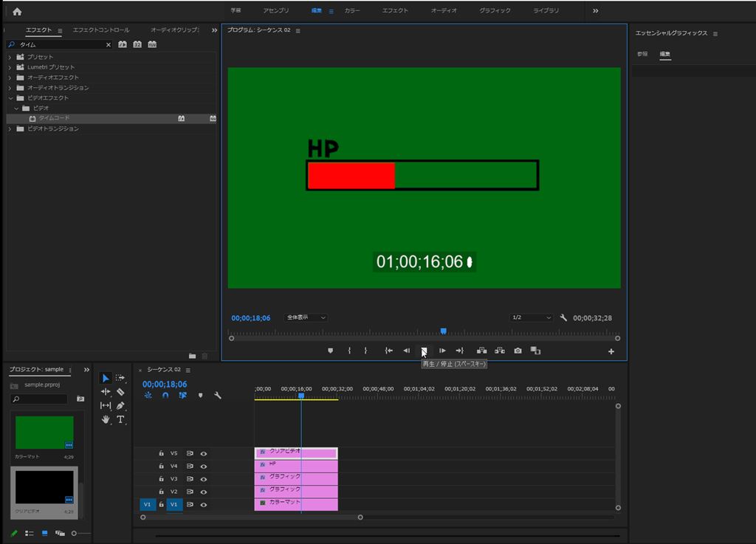Click the Export Frame camera icon

click(518, 351)
